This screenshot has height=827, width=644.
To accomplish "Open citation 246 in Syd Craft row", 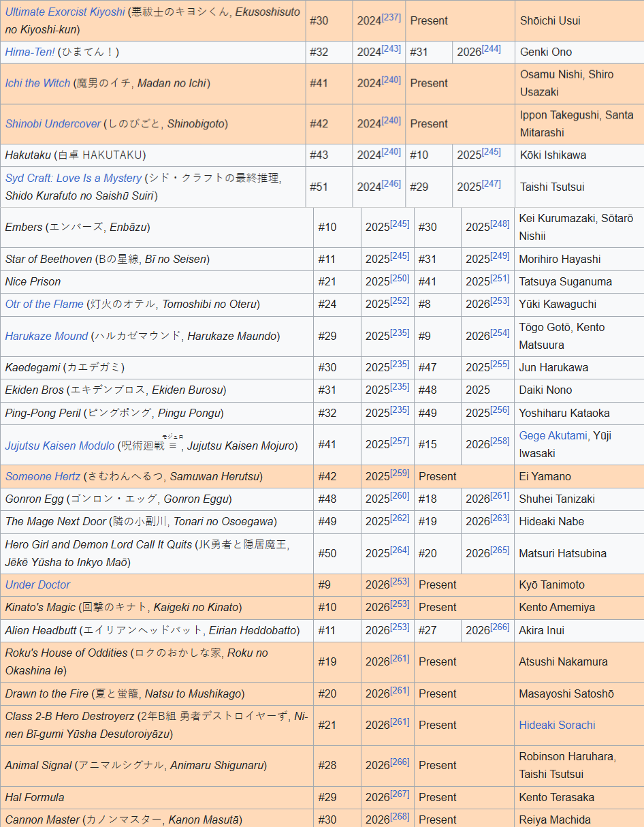I will (391, 183).
